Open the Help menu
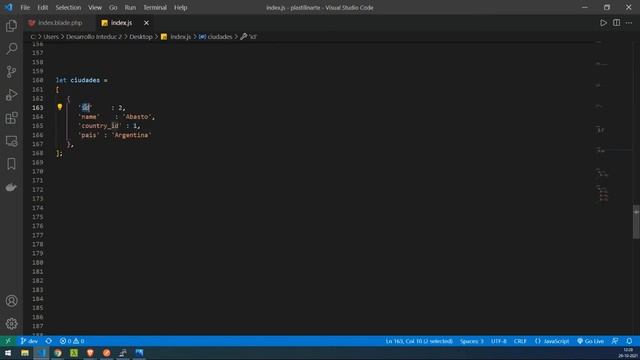The image size is (640, 360). tap(180, 7)
